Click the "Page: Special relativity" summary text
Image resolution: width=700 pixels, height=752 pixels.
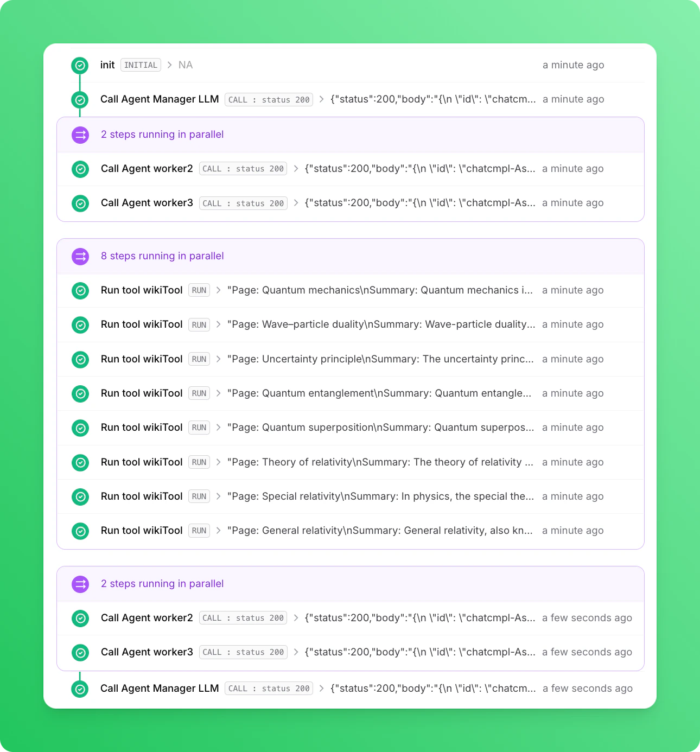point(380,496)
